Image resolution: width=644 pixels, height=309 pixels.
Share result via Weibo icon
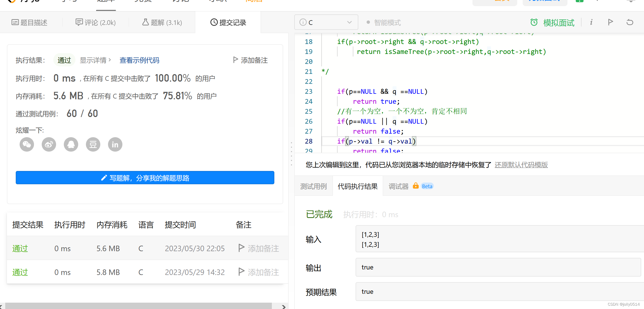(x=49, y=144)
